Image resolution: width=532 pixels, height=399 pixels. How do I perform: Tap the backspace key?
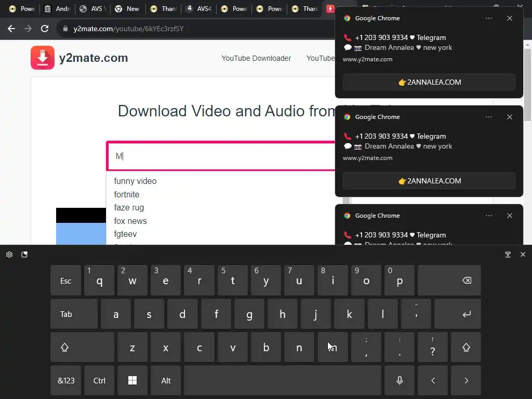click(449, 280)
